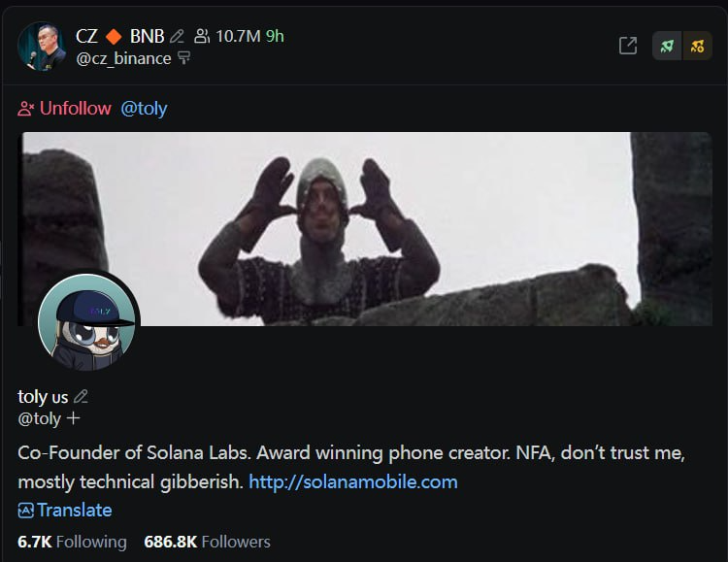Click the 9h timestamp
Screen dimensions: 728x562
275,37
